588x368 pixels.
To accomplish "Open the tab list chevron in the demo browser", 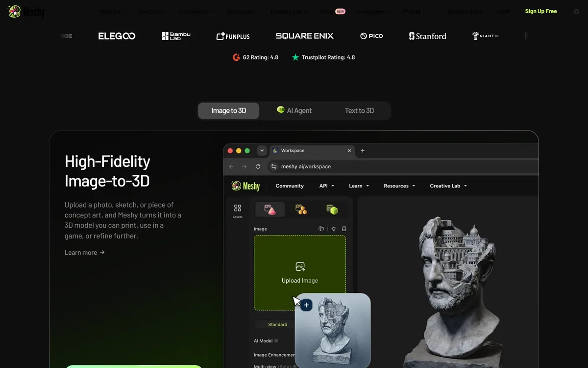I will point(262,151).
